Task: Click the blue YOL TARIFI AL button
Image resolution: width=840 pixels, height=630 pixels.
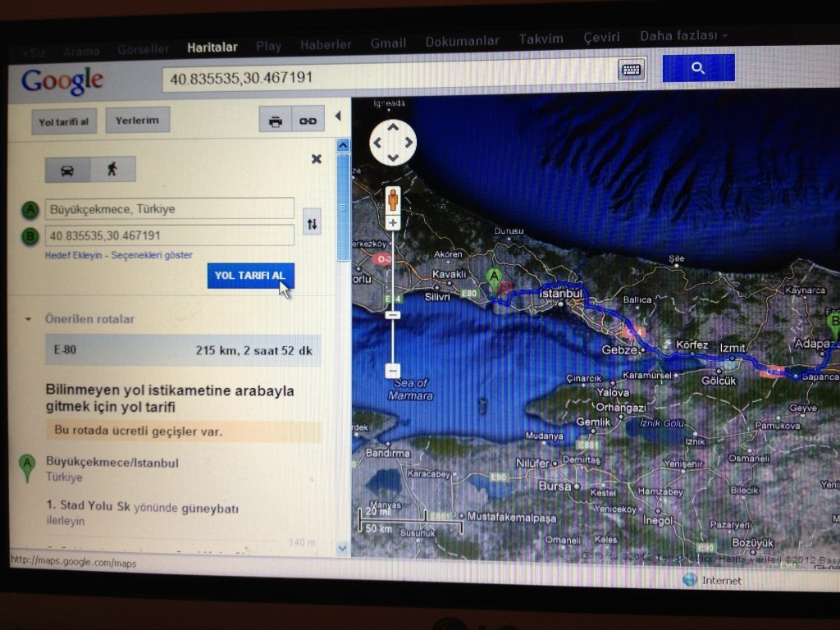Action: tap(250, 276)
